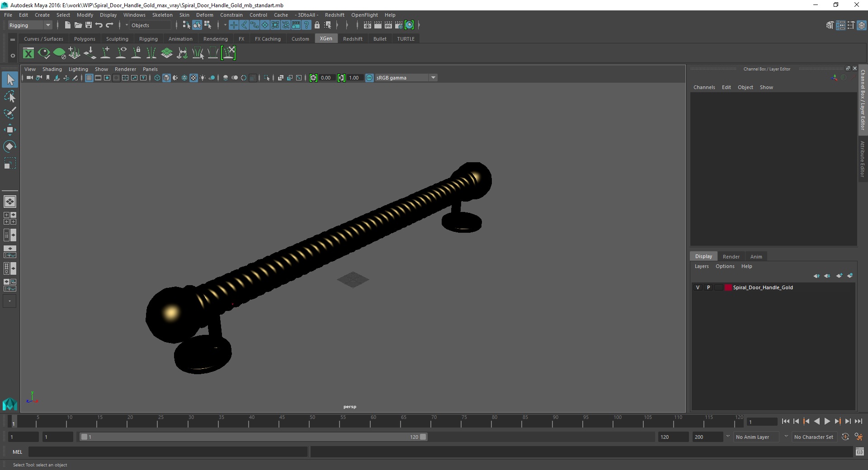Screen dimensions: 868x470
Task: Click Options in Layer Editor
Action: [x=725, y=266]
